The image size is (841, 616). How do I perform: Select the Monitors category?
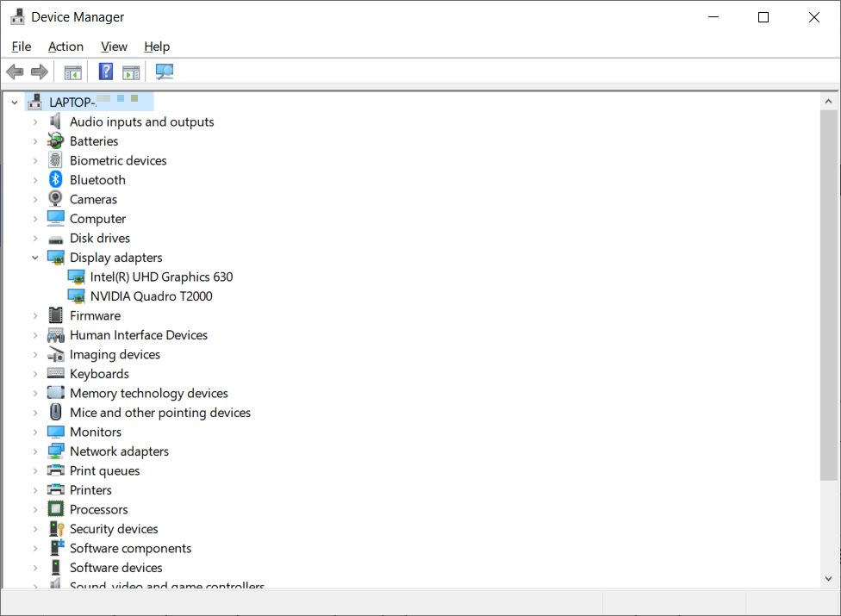96,432
